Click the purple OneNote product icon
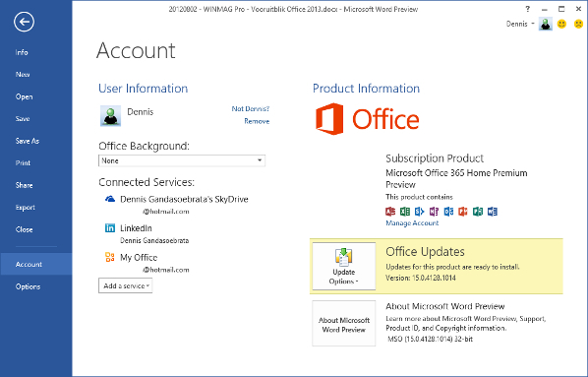The image size is (588, 377). 434,212
